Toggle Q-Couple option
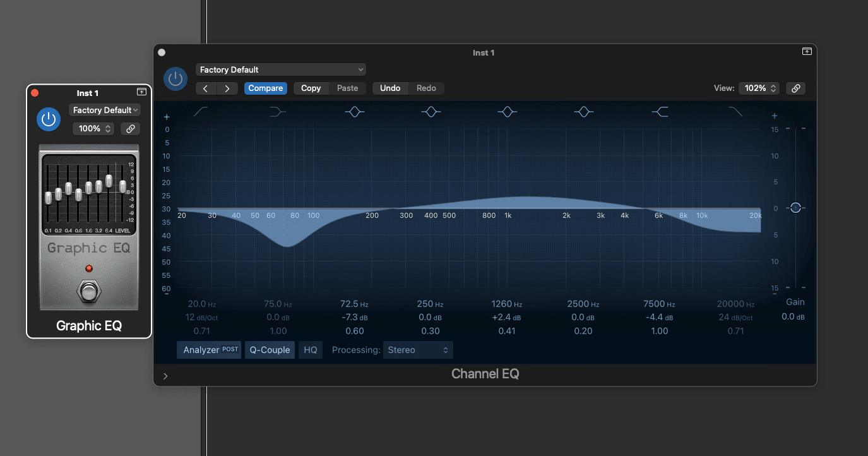Viewport: 868px width, 456px height. pos(270,350)
